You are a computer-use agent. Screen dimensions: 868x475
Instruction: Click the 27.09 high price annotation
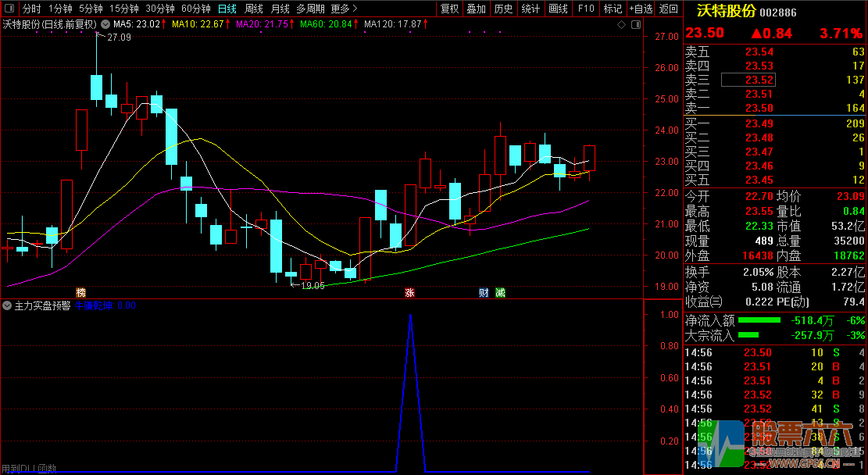(x=119, y=37)
